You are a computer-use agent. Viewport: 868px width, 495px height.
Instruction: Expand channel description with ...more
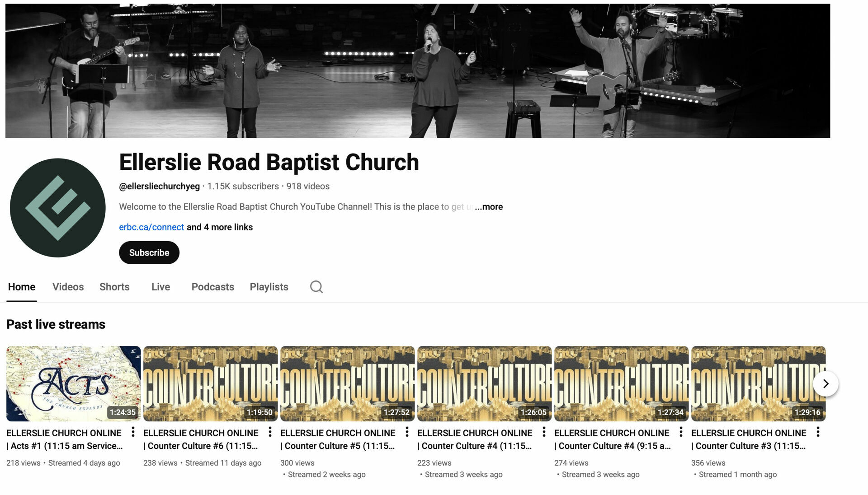click(489, 207)
